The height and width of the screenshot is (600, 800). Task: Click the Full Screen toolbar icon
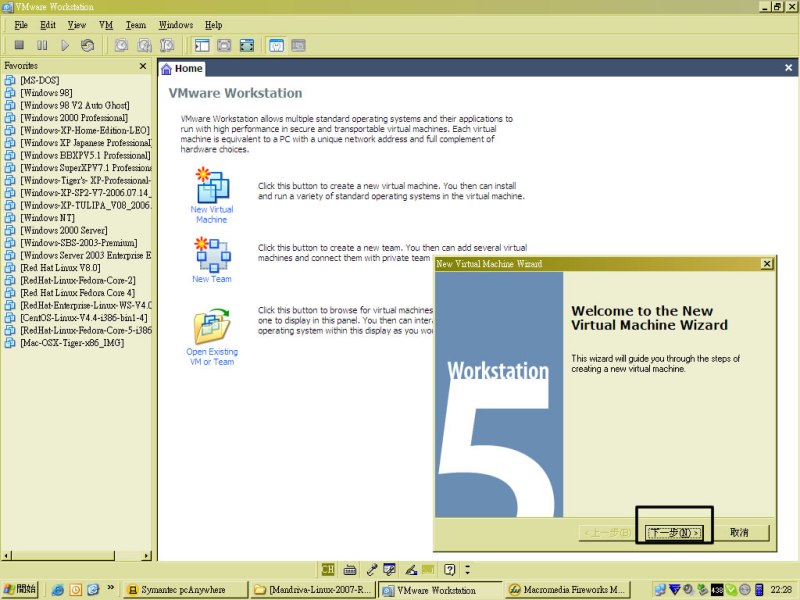click(247, 45)
